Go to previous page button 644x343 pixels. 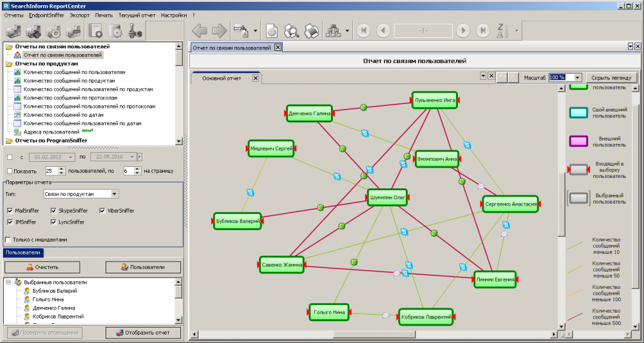(383, 31)
